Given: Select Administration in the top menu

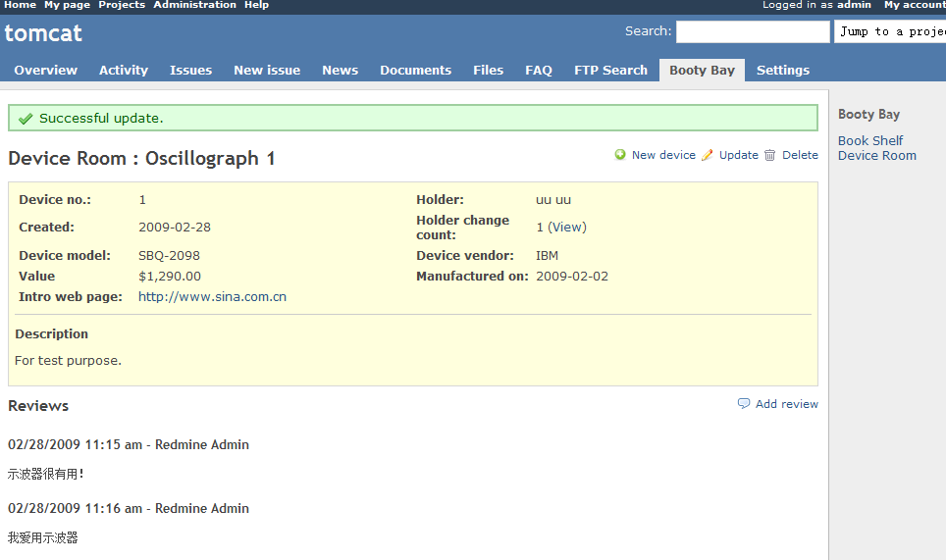Looking at the screenshot, I should point(194,5).
